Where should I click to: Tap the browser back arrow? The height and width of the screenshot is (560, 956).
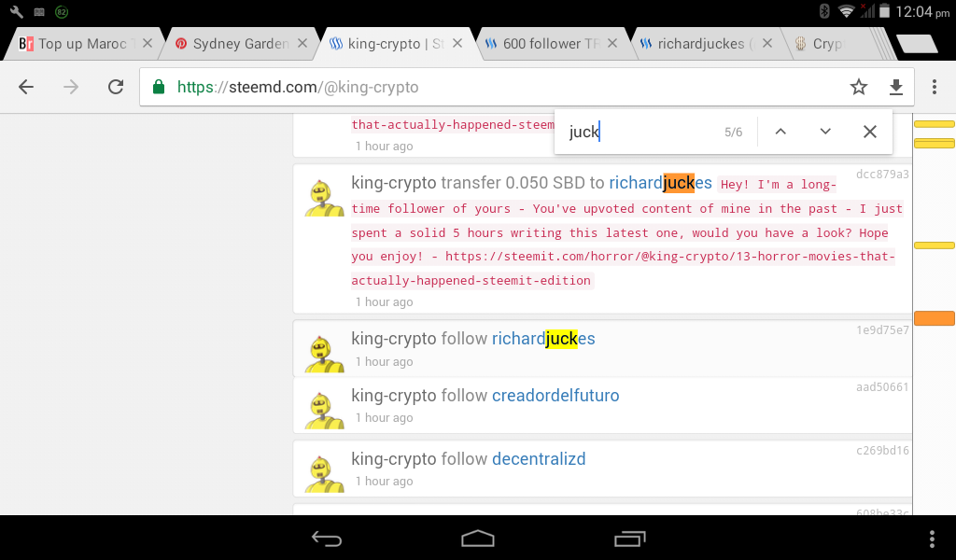click(x=26, y=87)
